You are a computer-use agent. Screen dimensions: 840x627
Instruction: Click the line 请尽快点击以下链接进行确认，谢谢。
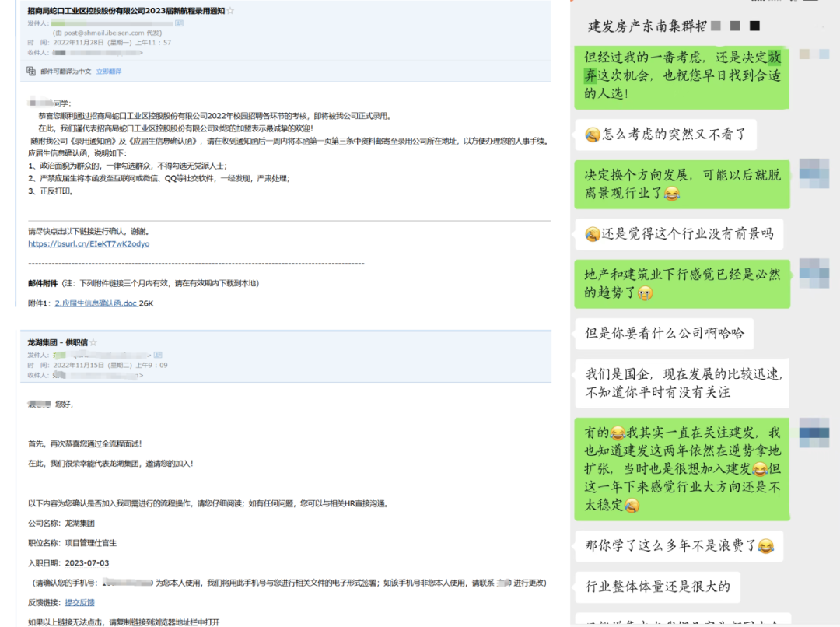coord(89,232)
